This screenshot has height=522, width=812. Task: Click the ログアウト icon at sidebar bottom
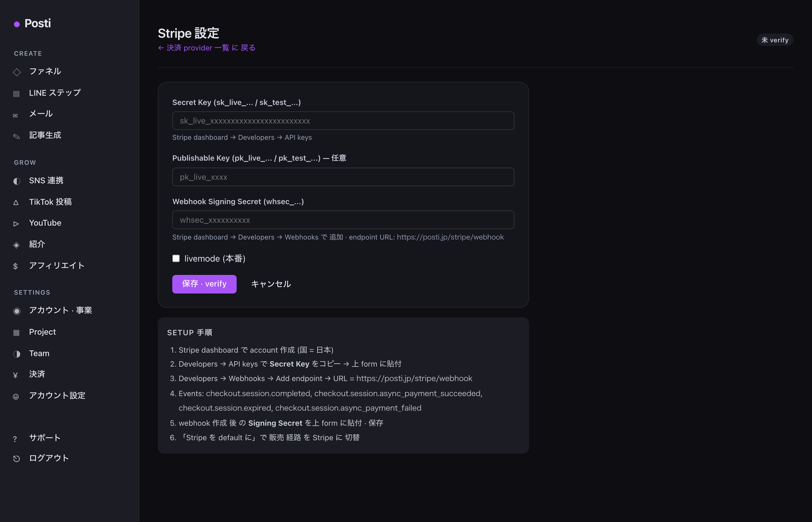tap(16, 458)
